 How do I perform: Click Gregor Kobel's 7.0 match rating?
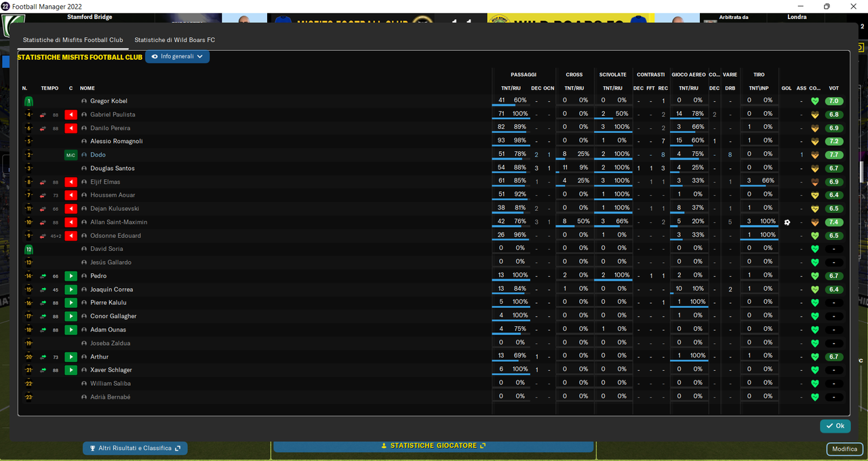point(834,101)
